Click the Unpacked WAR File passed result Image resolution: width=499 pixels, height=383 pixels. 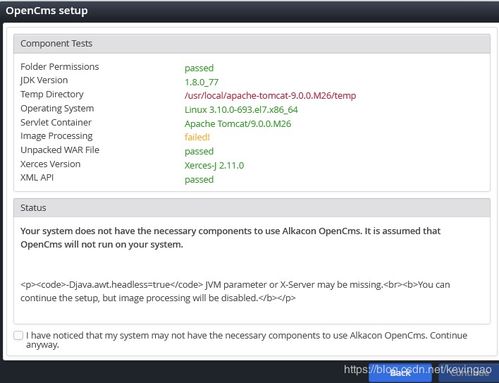(x=199, y=151)
